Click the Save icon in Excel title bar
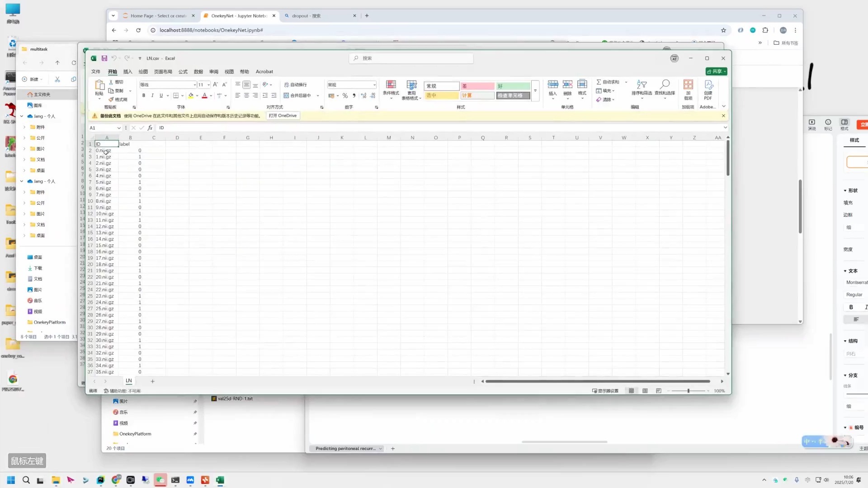 tap(104, 58)
